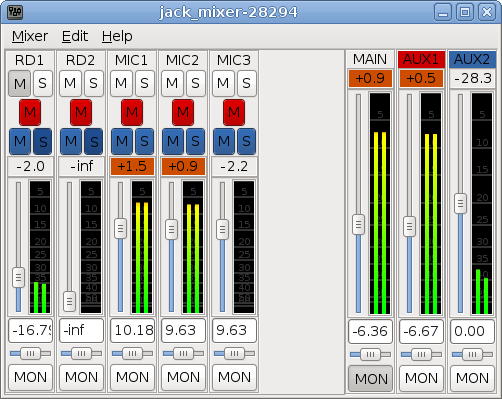Click blue AUX2 mute M on RD1
502x399 pixels.
[x=20, y=142]
